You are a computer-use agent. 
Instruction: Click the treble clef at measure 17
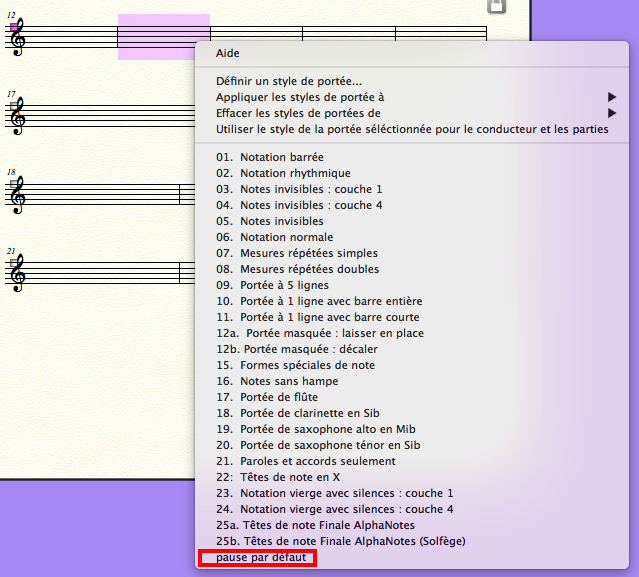17,116
